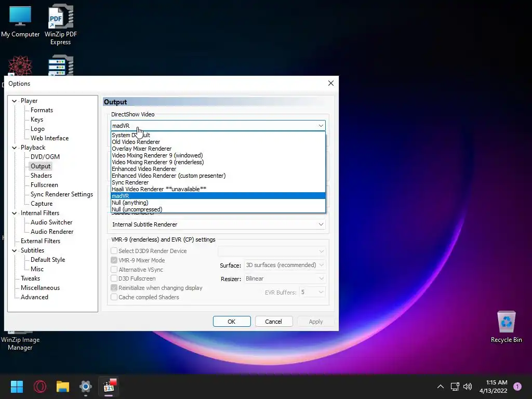This screenshot has width=532, height=399.
Task: Open network status tray icon
Action: coord(455,387)
